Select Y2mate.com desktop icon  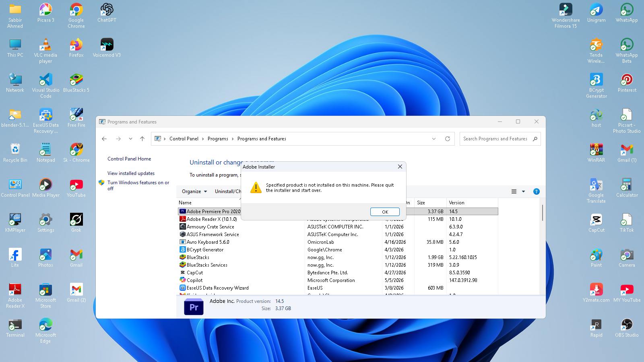596,293
